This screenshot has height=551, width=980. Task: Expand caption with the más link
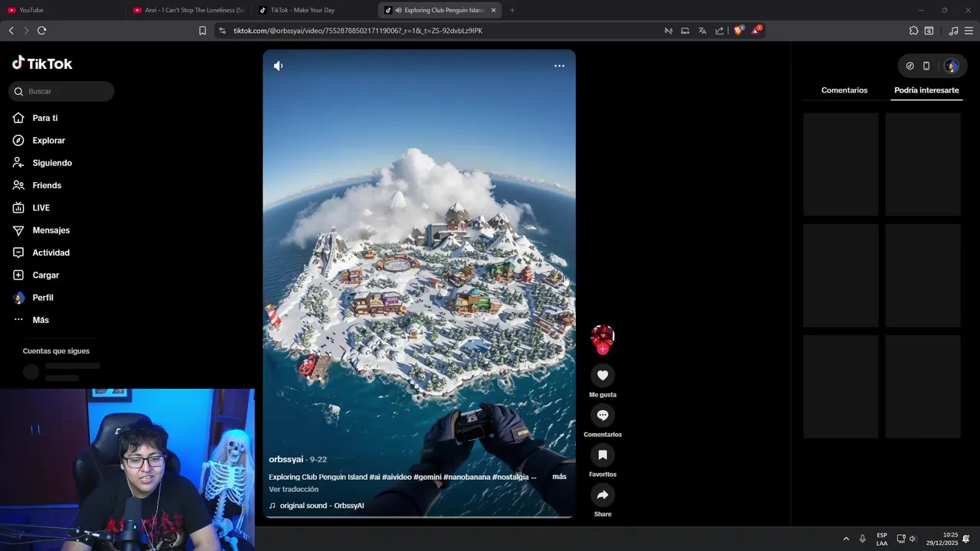(560, 477)
